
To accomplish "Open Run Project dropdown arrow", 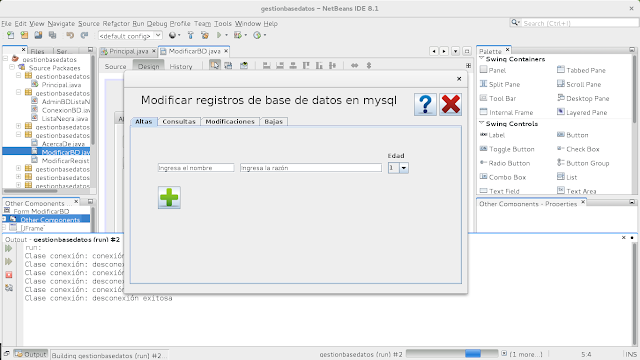I will pyautogui.click(x=227, y=36).
